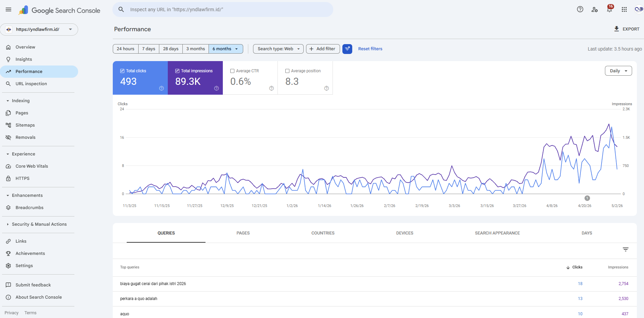Image resolution: width=644 pixels, height=318 pixels.
Task: Click the chart annotation marker 1
Action: pyautogui.click(x=587, y=198)
